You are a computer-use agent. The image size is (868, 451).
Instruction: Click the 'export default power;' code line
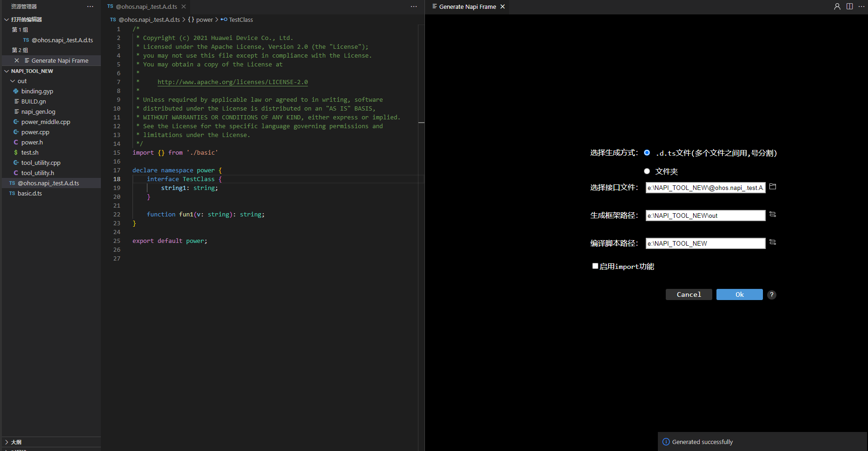tap(170, 241)
